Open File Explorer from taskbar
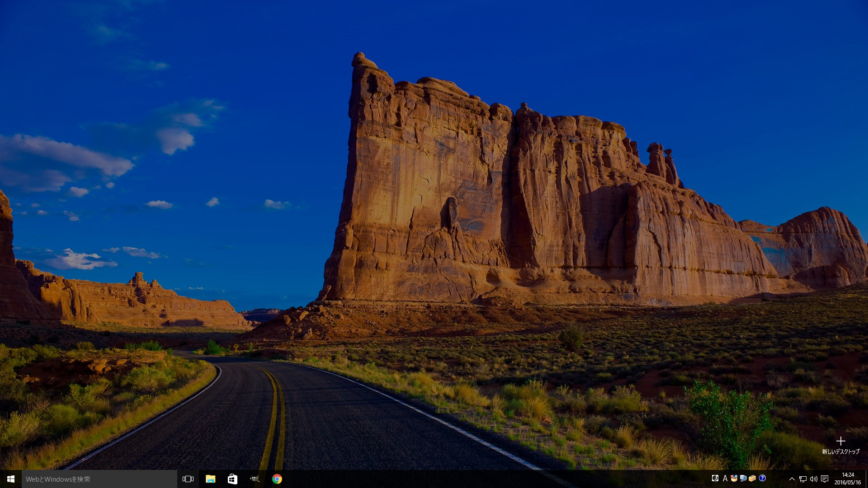Screen dimensions: 868x488 (x=210, y=479)
